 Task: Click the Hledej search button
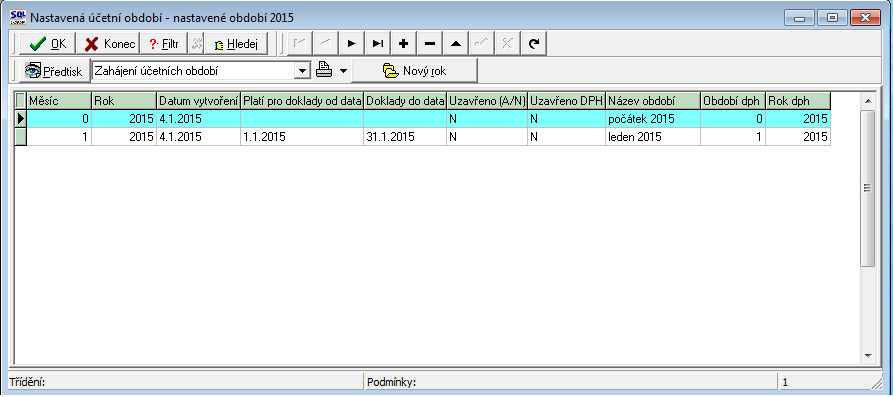click(236, 44)
